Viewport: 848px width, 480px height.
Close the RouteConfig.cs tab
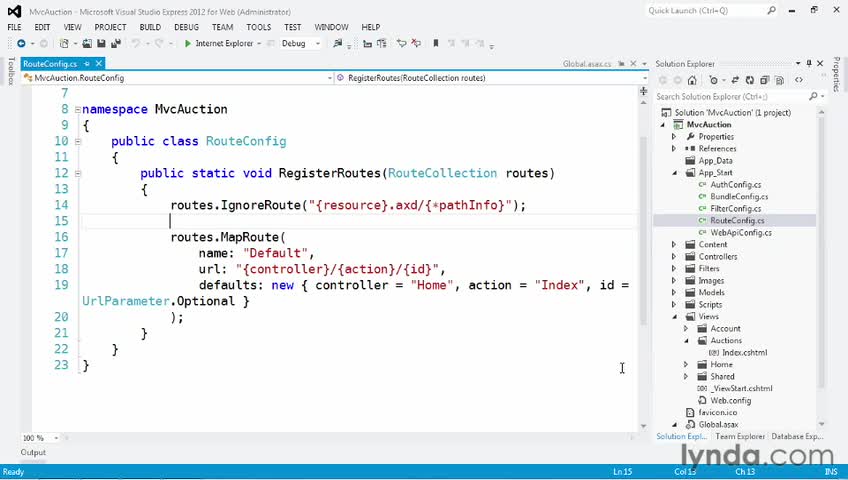(98, 64)
